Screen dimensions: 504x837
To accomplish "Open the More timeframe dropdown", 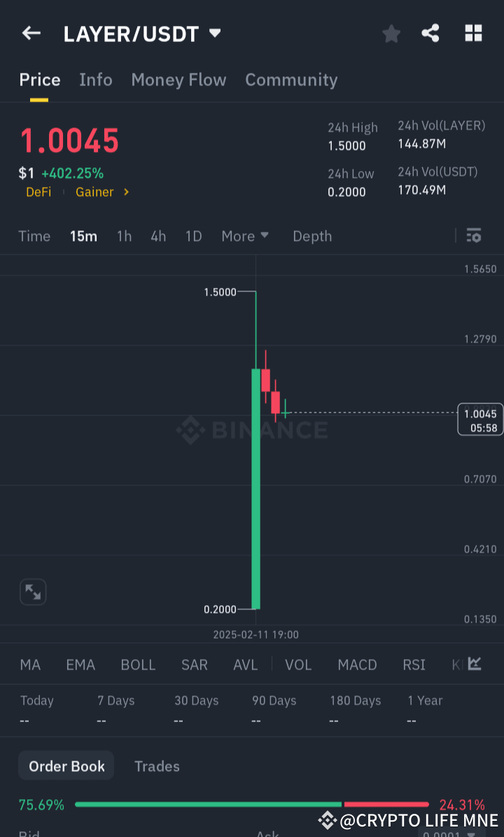I will pos(245,236).
